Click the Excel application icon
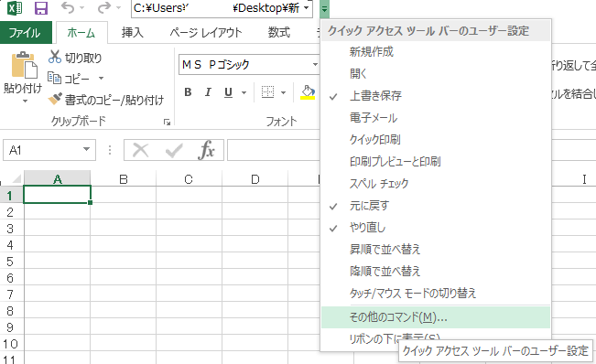This screenshot has height=364, width=596. coord(15,7)
